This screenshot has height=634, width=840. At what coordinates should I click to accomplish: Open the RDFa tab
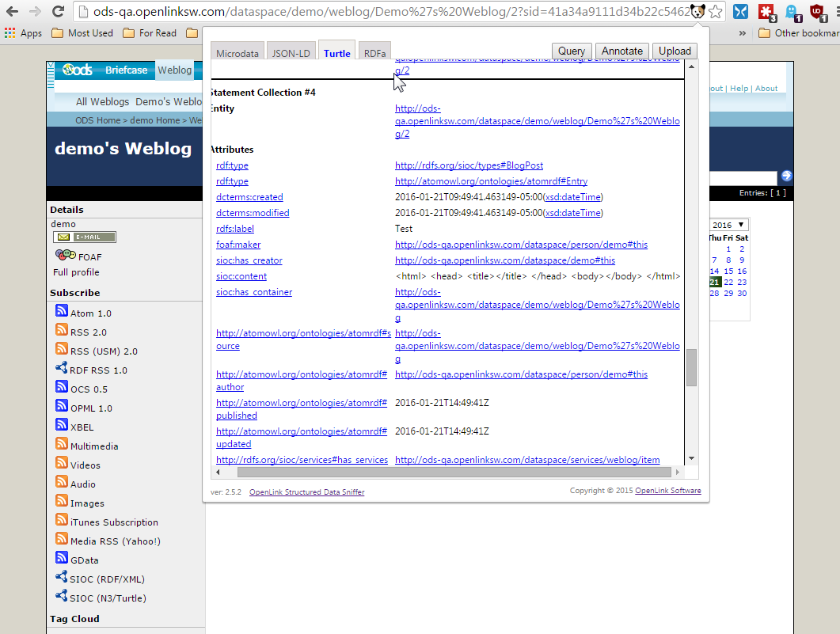click(374, 53)
